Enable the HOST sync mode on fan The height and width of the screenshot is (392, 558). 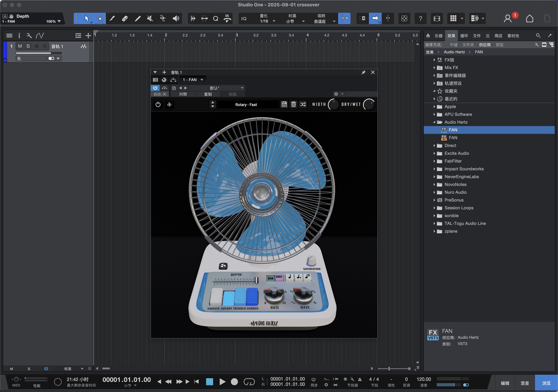pyautogui.click(x=279, y=278)
